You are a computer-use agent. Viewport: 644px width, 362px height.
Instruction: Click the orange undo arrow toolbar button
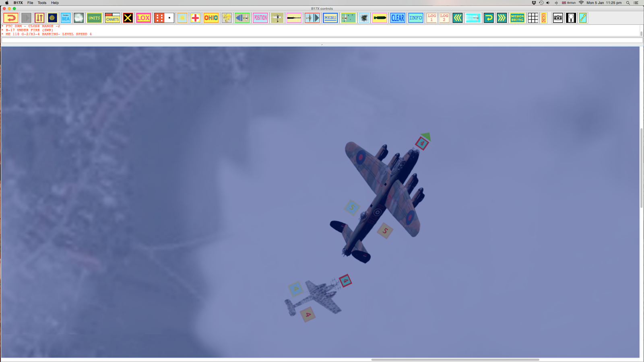coord(11,18)
